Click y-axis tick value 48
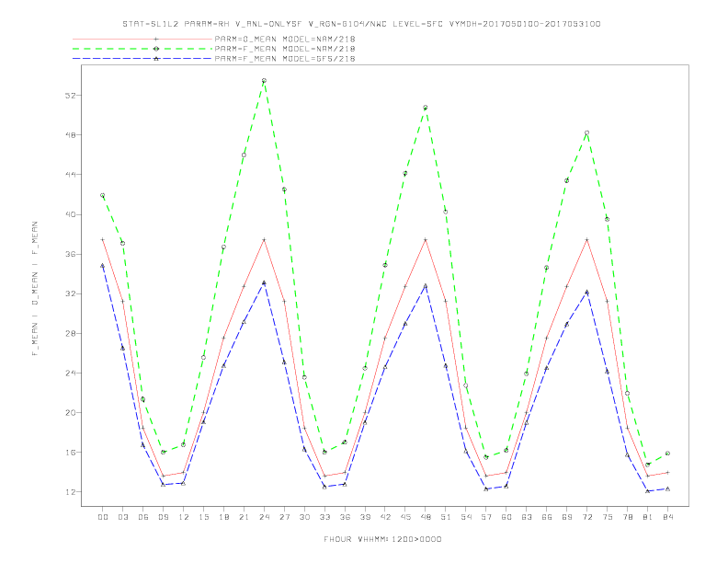Image resolution: width=728 pixels, height=563 pixels. (71, 135)
